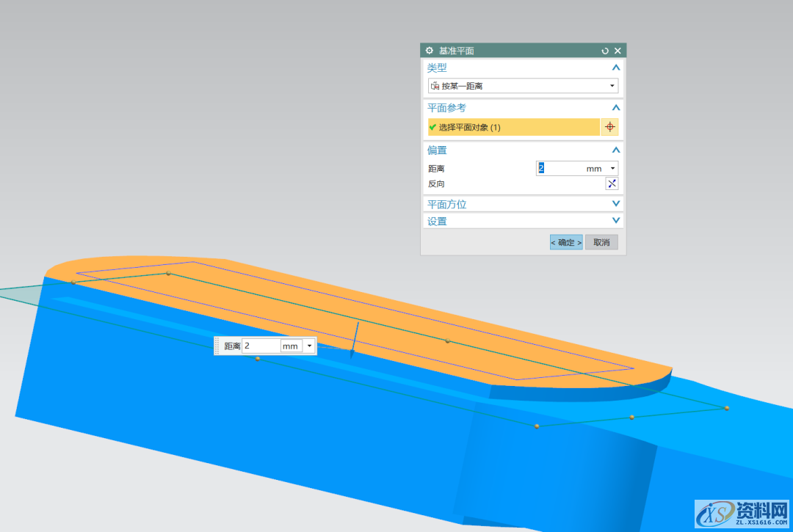
Task: Open the dialog 距离 mm dropdown arrow
Action: tap(612, 169)
